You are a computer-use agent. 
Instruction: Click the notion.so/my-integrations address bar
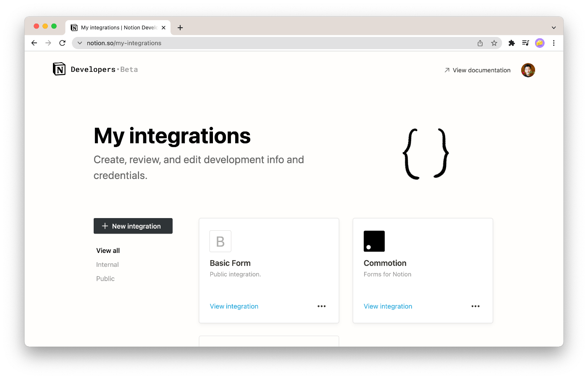[287, 43]
